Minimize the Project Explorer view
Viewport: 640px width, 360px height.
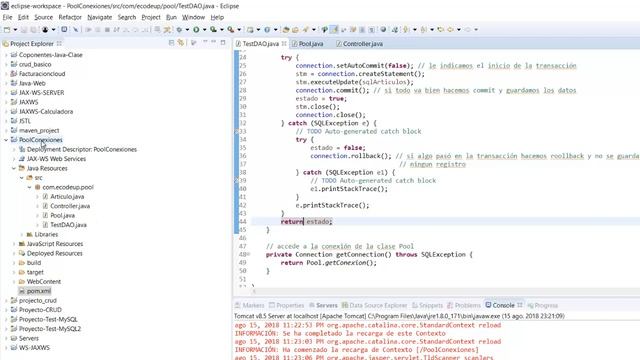(x=213, y=42)
